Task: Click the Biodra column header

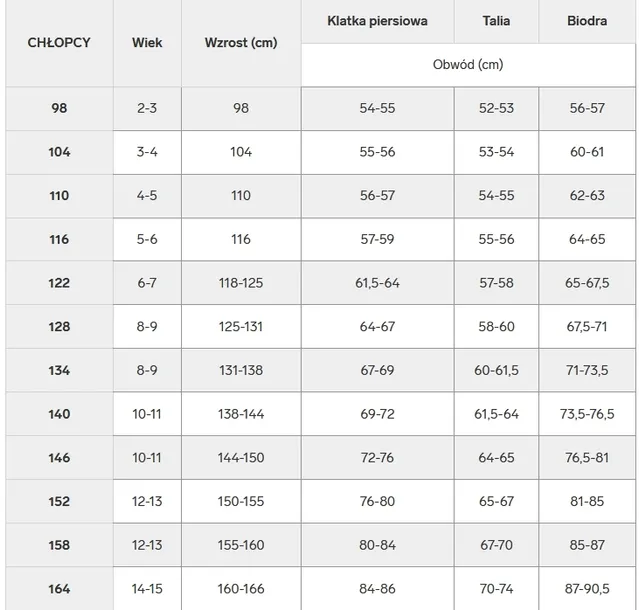Action: pos(587,21)
